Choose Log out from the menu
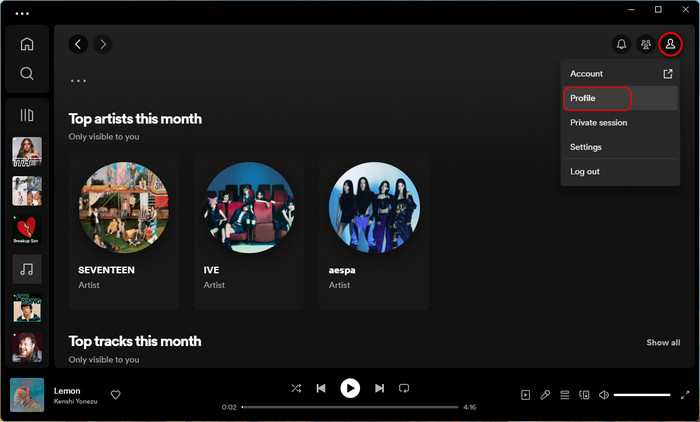The image size is (700, 422). (x=620, y=171)
